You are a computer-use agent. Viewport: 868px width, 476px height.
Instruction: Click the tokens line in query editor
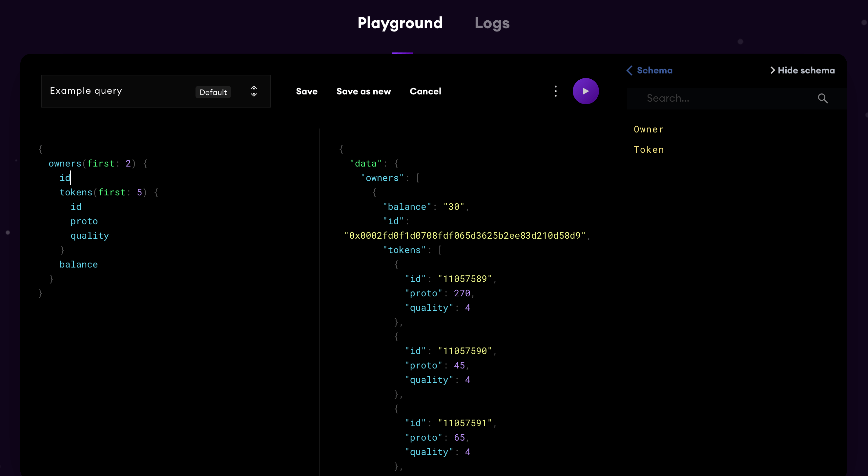[75, 192]
